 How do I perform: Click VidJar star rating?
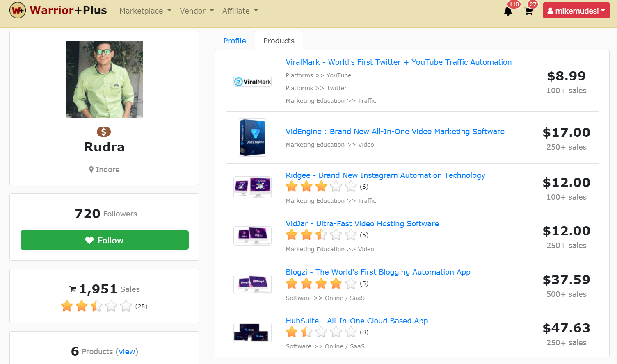321,235
